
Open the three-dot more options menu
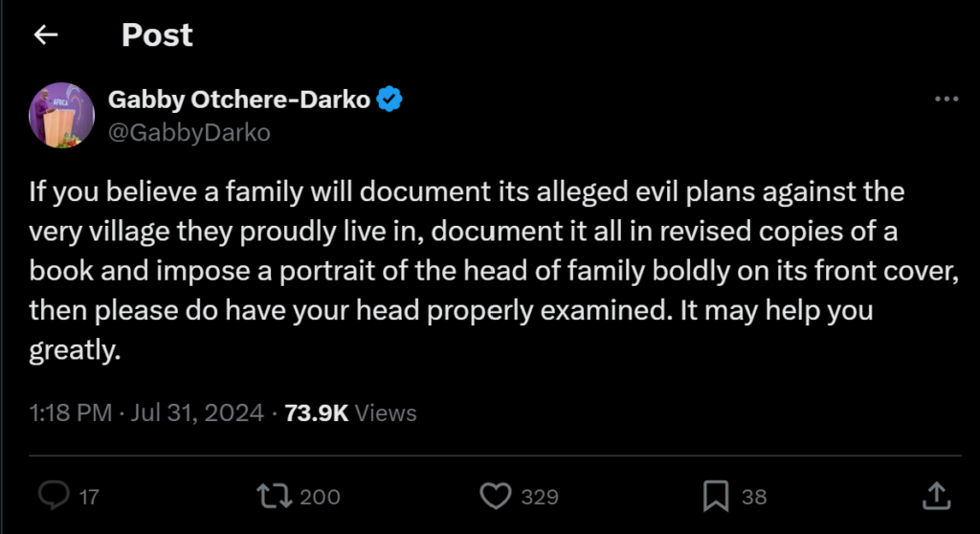[x=946, y=99]
